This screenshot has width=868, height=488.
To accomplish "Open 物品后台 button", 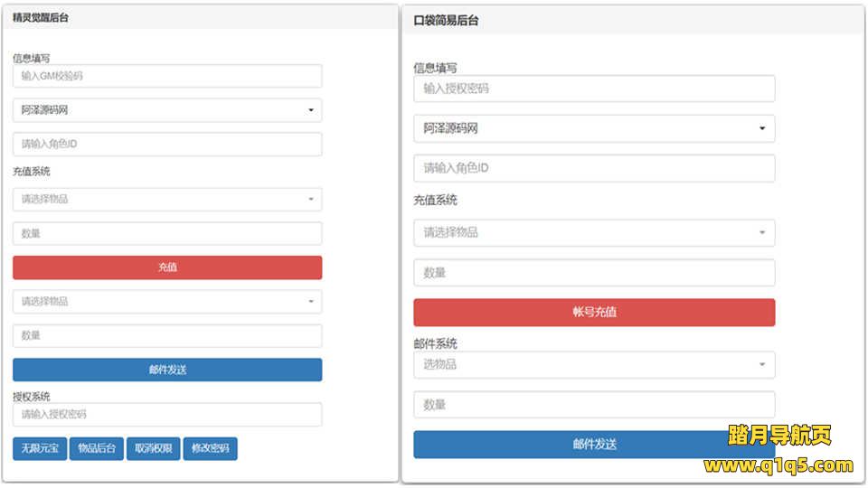I will point(97,449).
